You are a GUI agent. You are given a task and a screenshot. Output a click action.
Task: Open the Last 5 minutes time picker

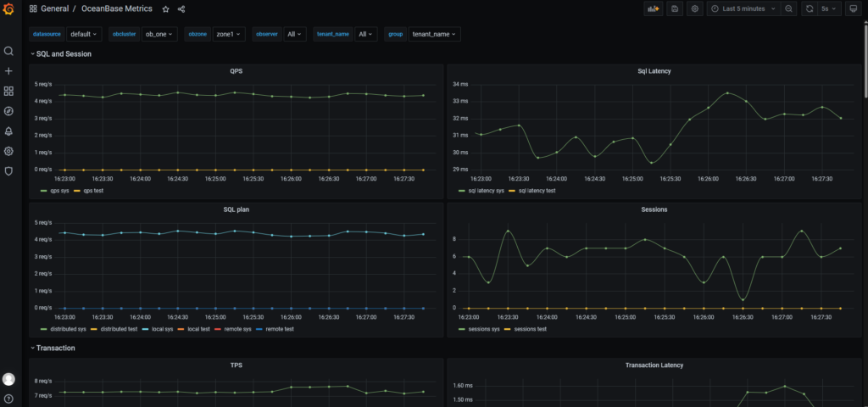pyautogui.click(x=743, y=8)
